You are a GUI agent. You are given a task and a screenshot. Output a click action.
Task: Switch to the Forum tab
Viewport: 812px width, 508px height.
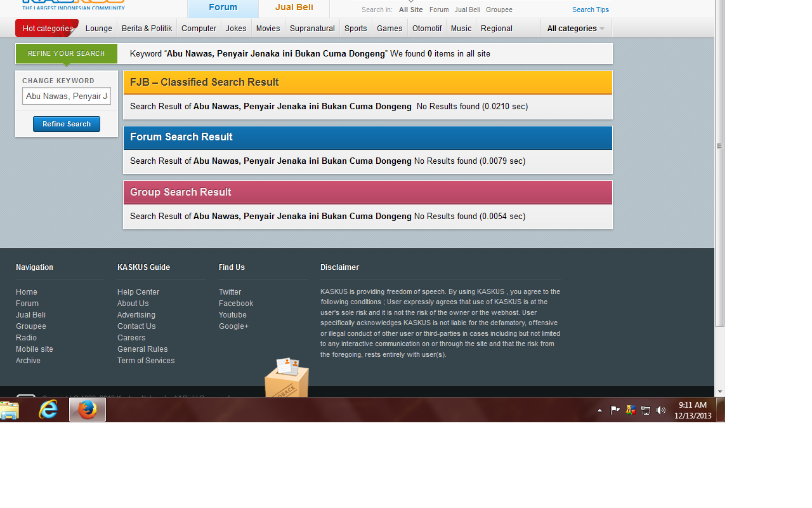click(x=223, y=8)
